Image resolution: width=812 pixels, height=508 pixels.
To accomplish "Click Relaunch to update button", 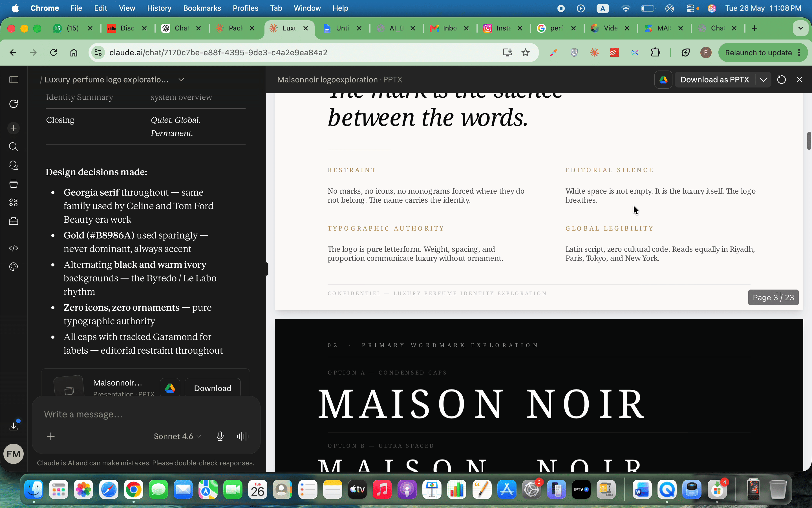I will tap(758, 53).
